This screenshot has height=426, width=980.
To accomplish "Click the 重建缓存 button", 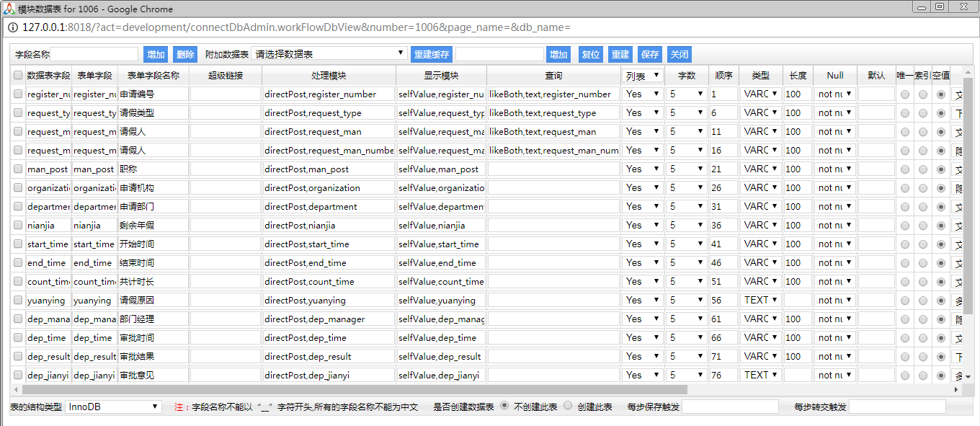I will tap(432, 54).
